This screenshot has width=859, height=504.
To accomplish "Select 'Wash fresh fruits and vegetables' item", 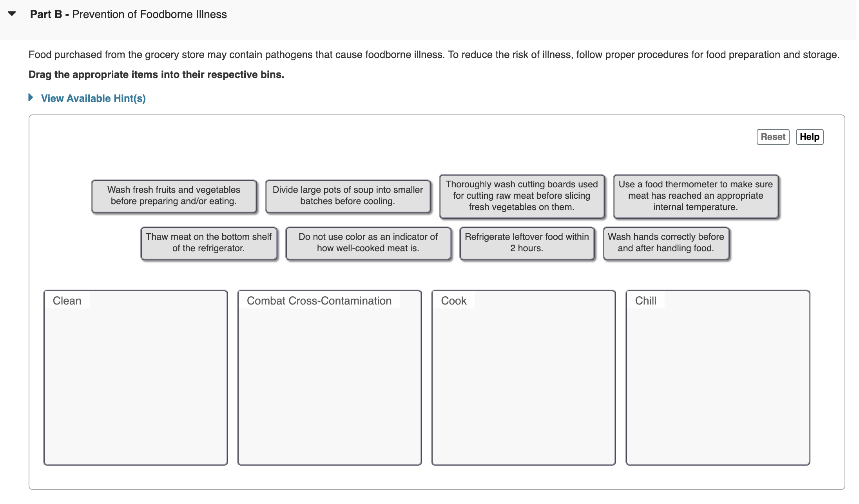I will point(174,196).
